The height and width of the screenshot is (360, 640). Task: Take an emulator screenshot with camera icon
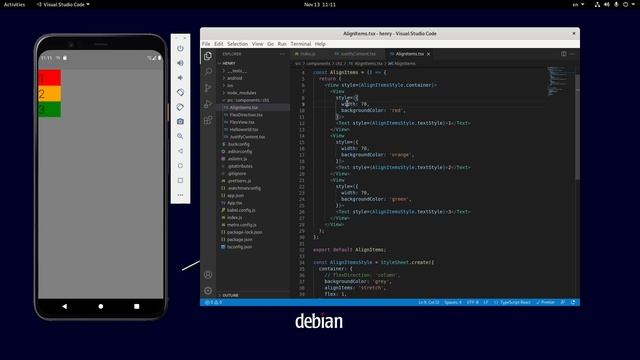[180, 122]
